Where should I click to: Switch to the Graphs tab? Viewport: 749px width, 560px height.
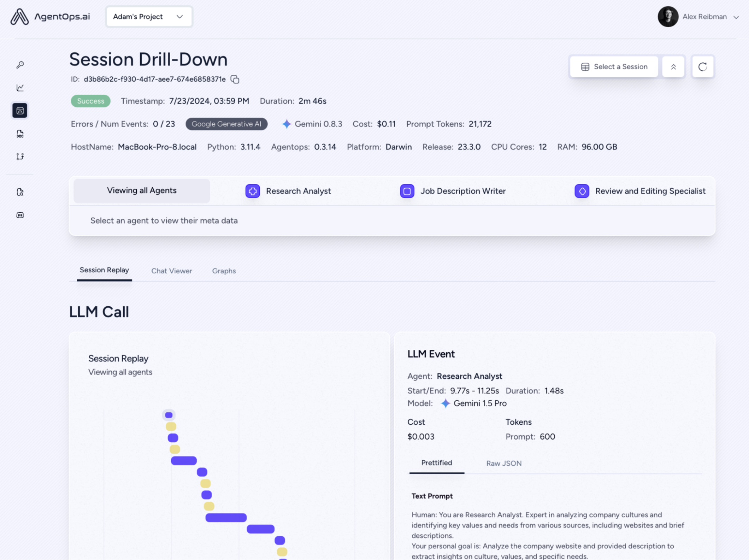coord(224,270)
